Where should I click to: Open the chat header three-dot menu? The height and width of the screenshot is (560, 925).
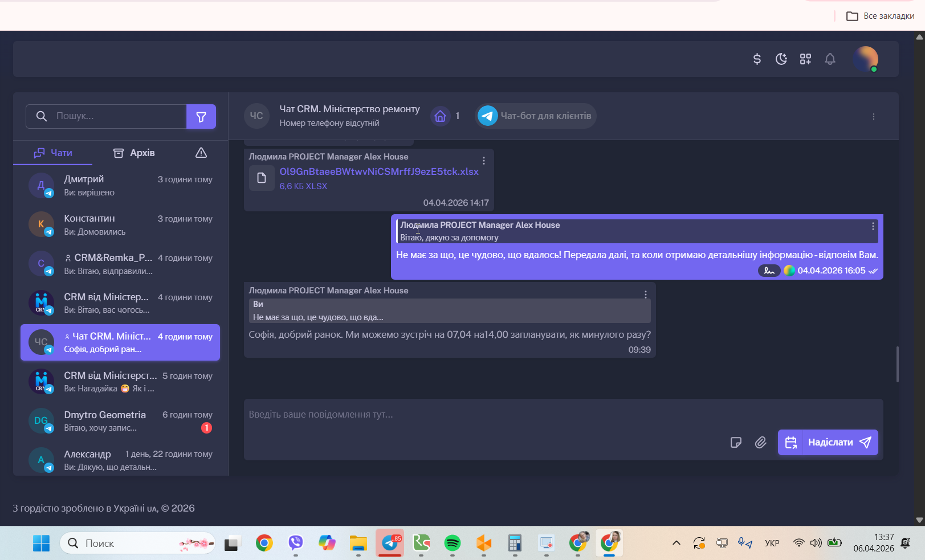pyautogui.click(x=873, y=116)
